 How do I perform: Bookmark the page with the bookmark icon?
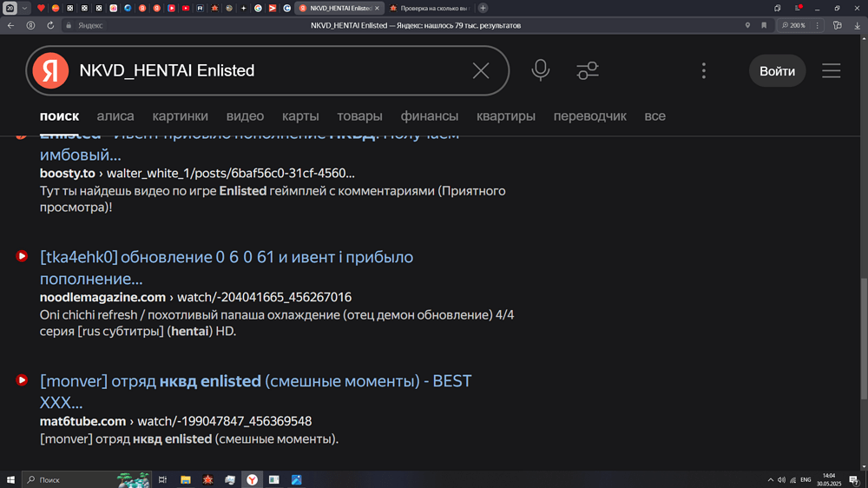pyautogui.click(x=764, y=25)
